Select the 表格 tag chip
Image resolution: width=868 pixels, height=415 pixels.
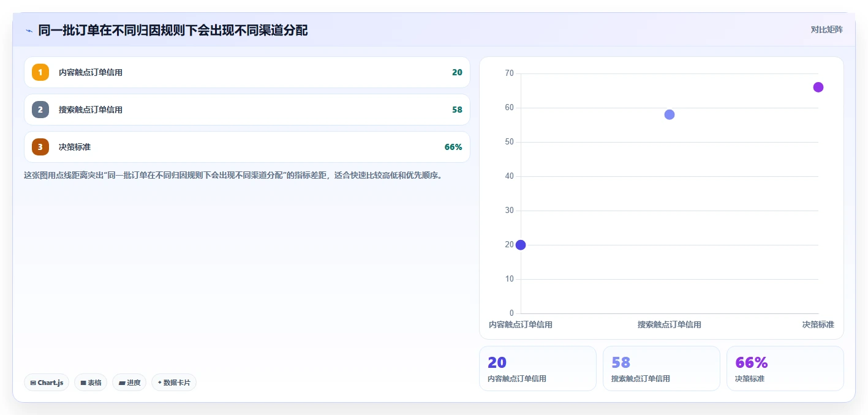point(91,383)
